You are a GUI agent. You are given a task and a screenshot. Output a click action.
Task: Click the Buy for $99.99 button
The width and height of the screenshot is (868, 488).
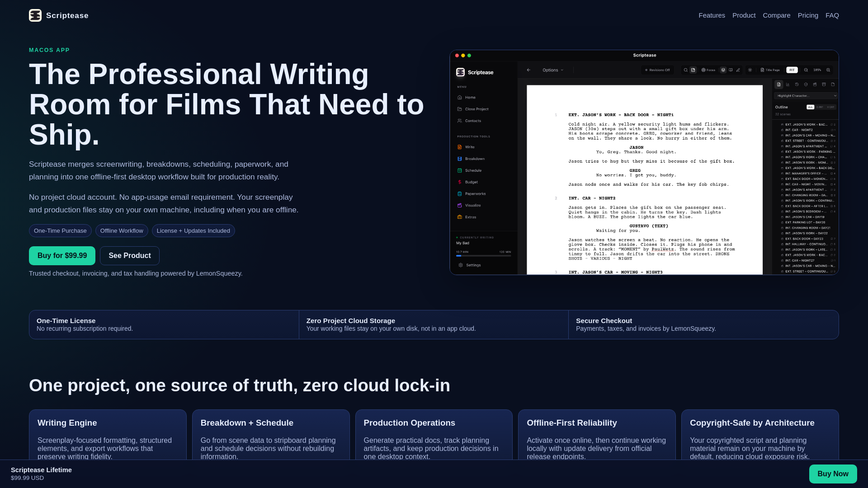pyautogui.click(x=62, y=256)
